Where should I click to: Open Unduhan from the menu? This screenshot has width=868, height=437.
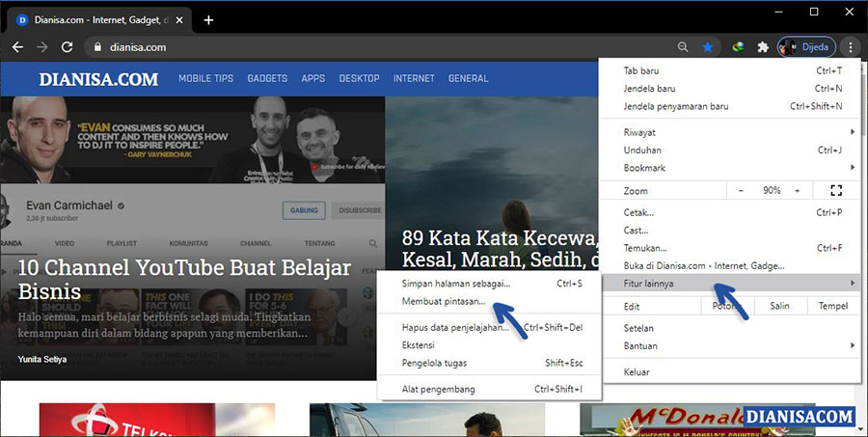pos(730,150)
